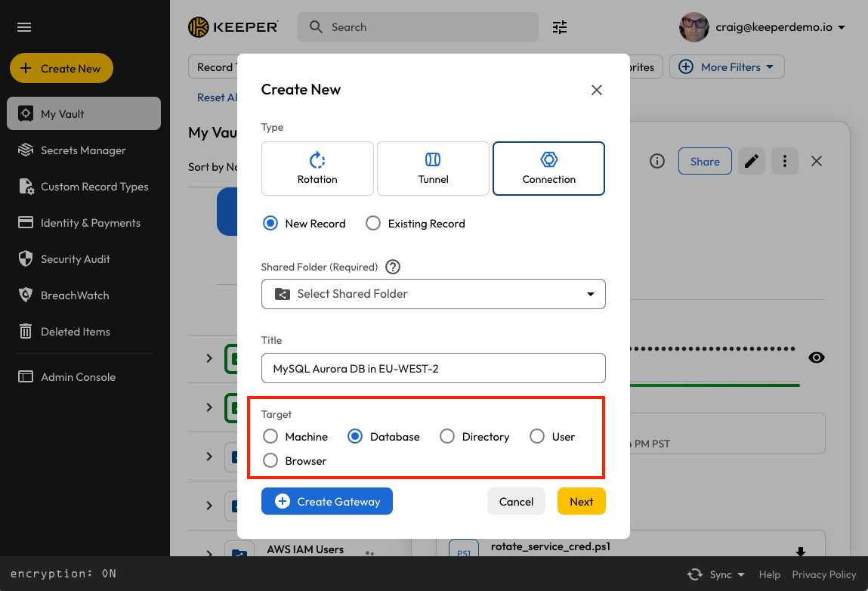Select the Rotation type
This screenshot has width=868, height=591.
tap(317, 169)
